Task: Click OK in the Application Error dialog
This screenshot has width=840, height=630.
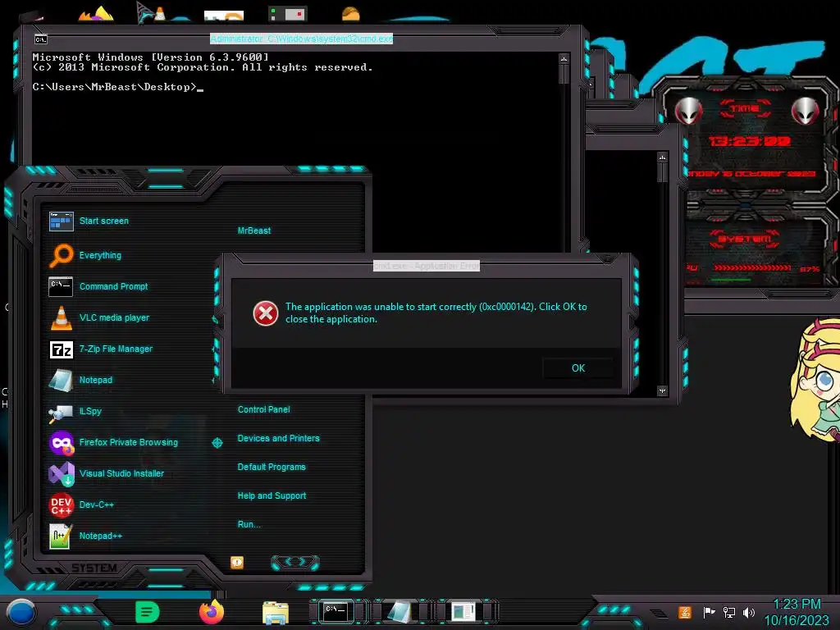Action: 578,368
